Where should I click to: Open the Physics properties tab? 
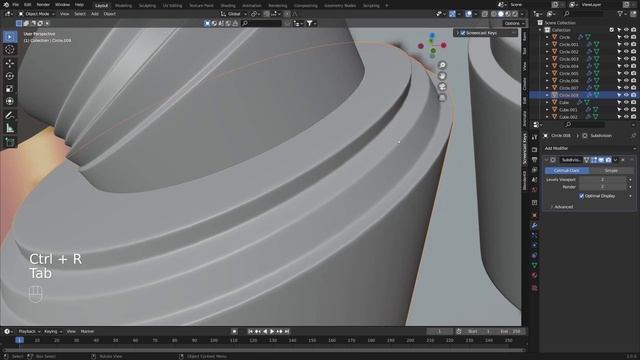tap(535, 245)
